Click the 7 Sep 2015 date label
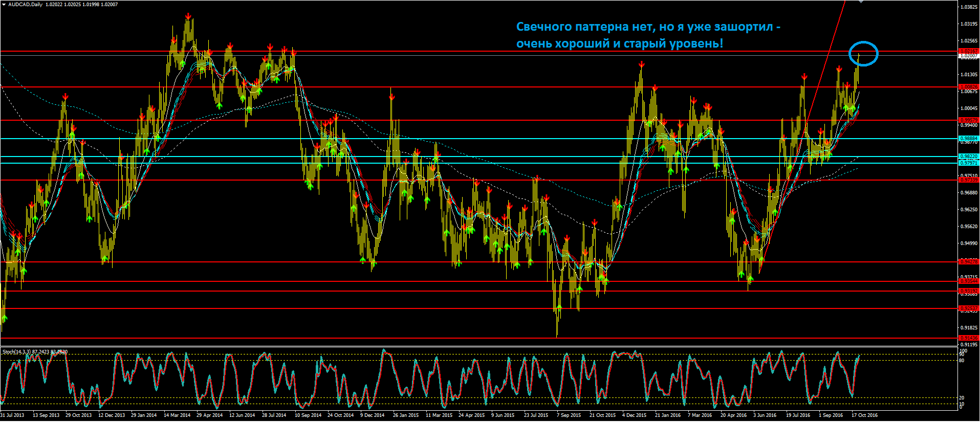 (569, 415)
